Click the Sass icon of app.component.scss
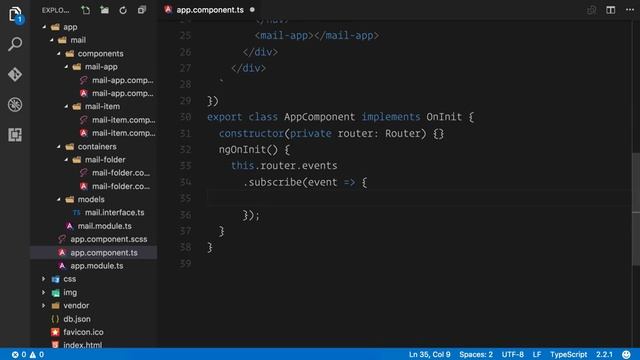 pyautogui.click(x=62, y=239)
